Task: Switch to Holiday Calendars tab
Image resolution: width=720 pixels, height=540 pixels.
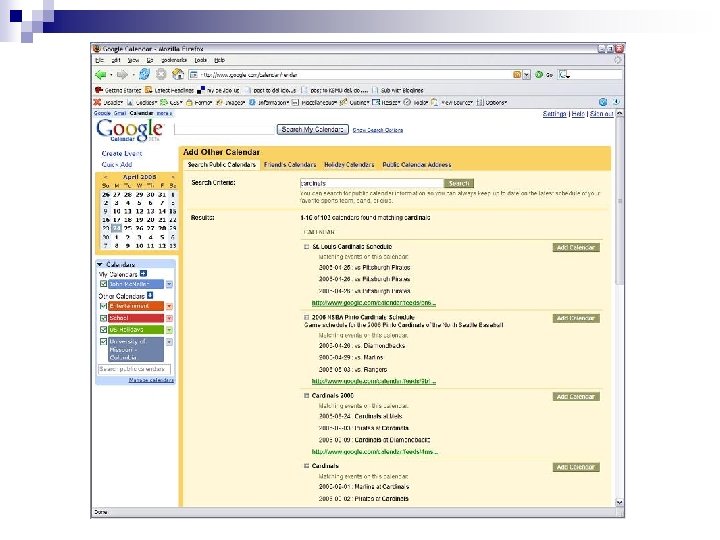Action: point(349,164)
